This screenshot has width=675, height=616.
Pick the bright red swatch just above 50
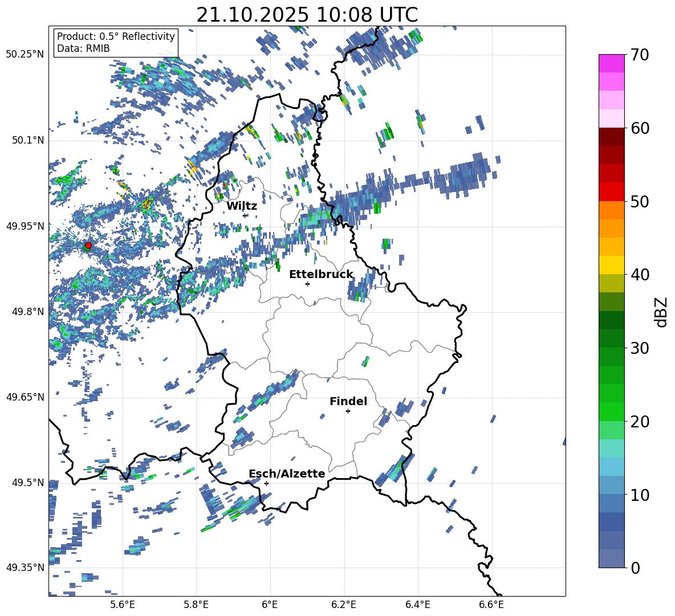coord(611,192)
